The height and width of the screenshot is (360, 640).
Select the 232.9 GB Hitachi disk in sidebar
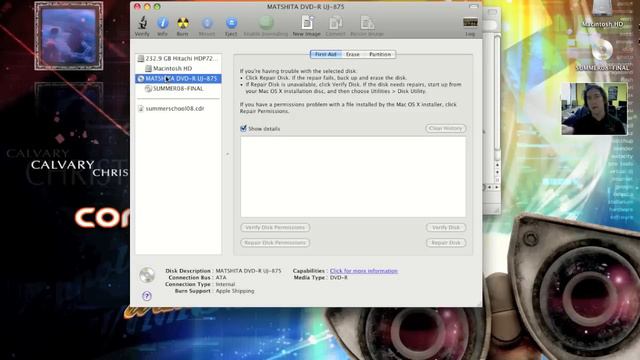click(178, 58)
